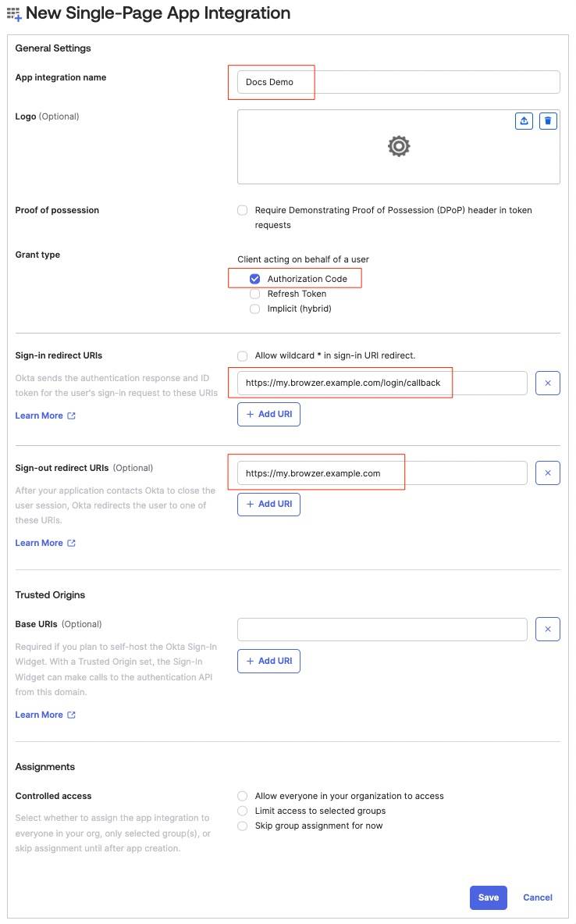The height and width of the screenshot is (924, 576).
Task: Enable the Require DPoP header checkbox
Action: (x=242, y=210)
